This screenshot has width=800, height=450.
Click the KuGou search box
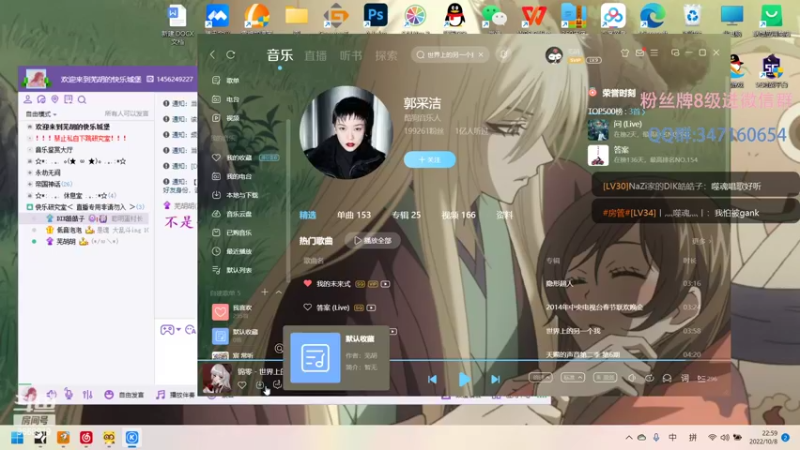click(x=449, y=55)
